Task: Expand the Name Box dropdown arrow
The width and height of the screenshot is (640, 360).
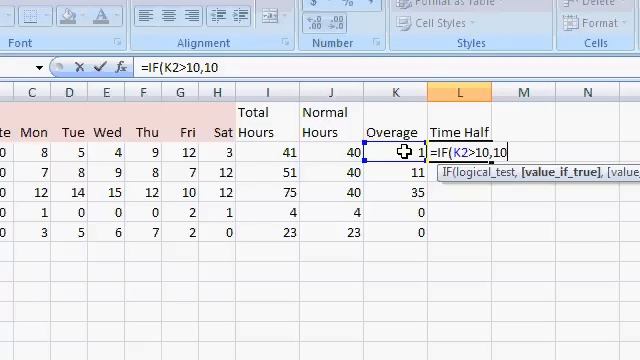Action: tap(39, 67)
